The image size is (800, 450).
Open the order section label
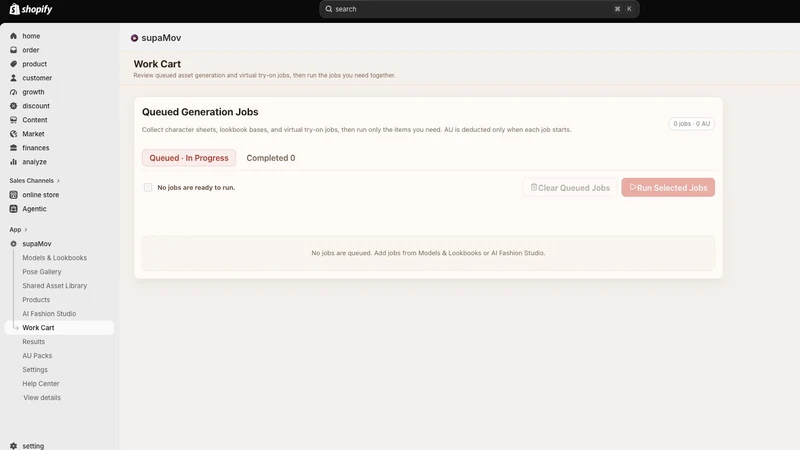(x=31, y=50)
